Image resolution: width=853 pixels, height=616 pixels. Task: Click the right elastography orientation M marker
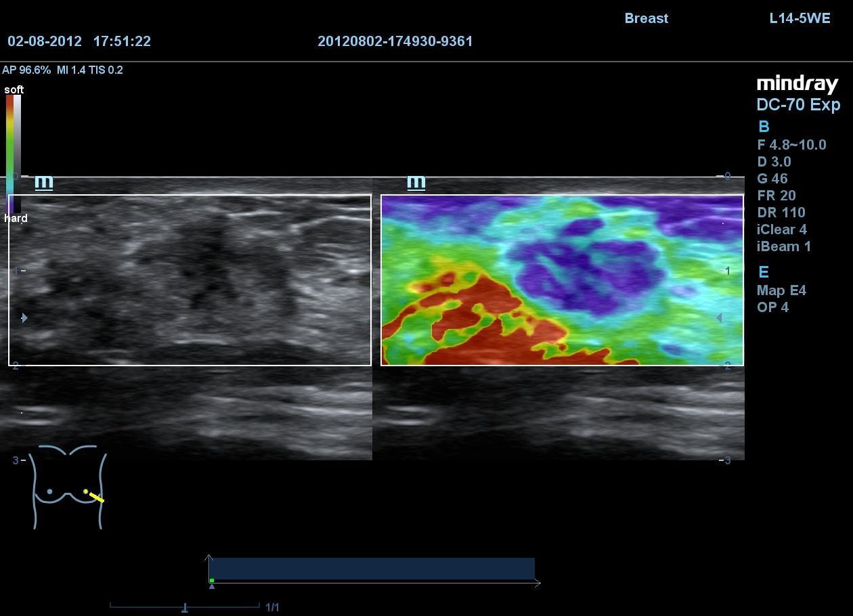point(416,182)
